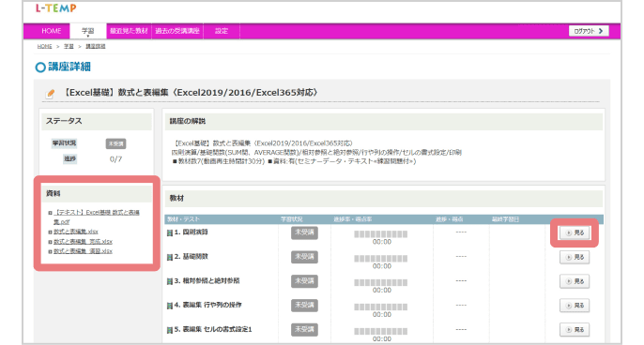Click the video icon for 3. 相対参照と絶対参照
The width and height of the screenshot is (644, 345).
coord(169,281)
